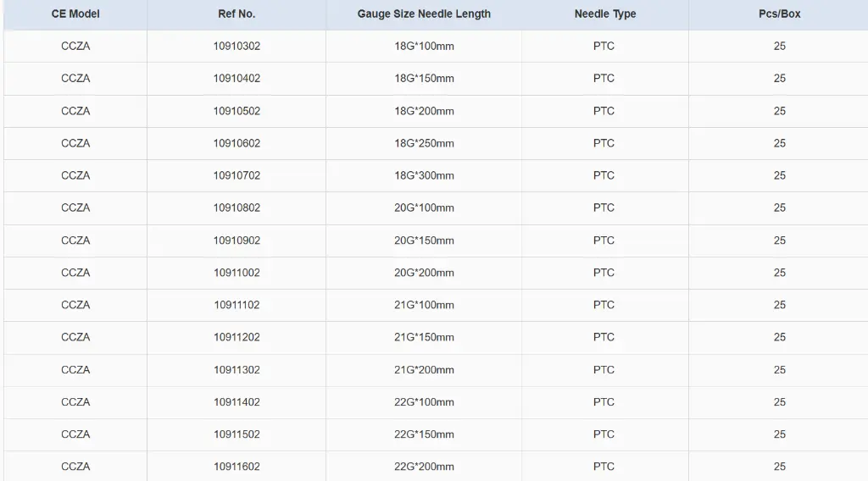The width and height of the screenshot is (868, 481).
Task: Click the Pcs/Box column header
Action: point(779,14)
